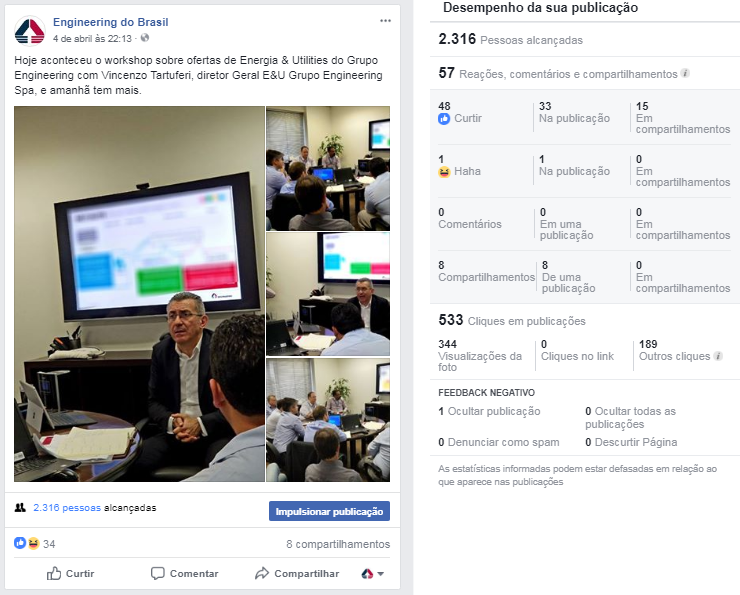The image size is (740, 595).
Task: Open the 8 compartilhamentos link
Action: point(338,544)
